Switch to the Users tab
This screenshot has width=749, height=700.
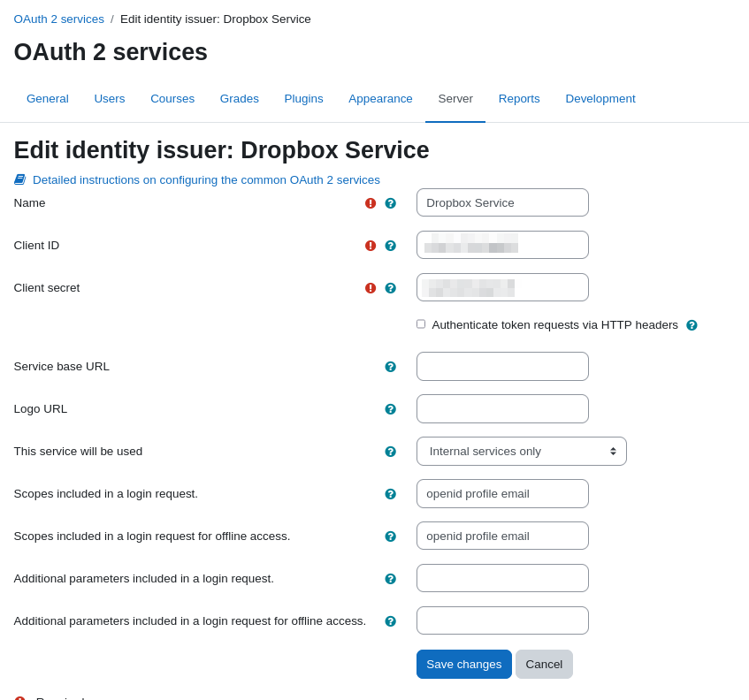pyautogui.click(x=110, y=99)
